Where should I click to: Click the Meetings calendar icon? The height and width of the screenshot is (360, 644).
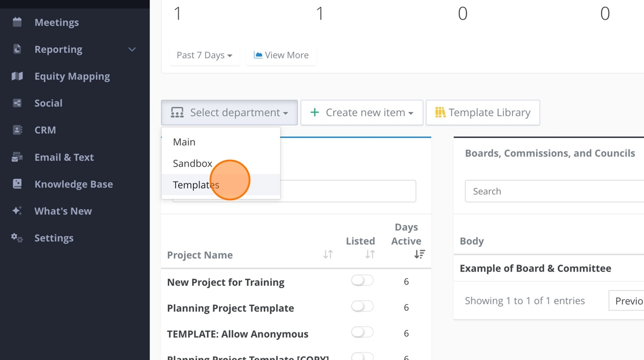tap(17, 22)
